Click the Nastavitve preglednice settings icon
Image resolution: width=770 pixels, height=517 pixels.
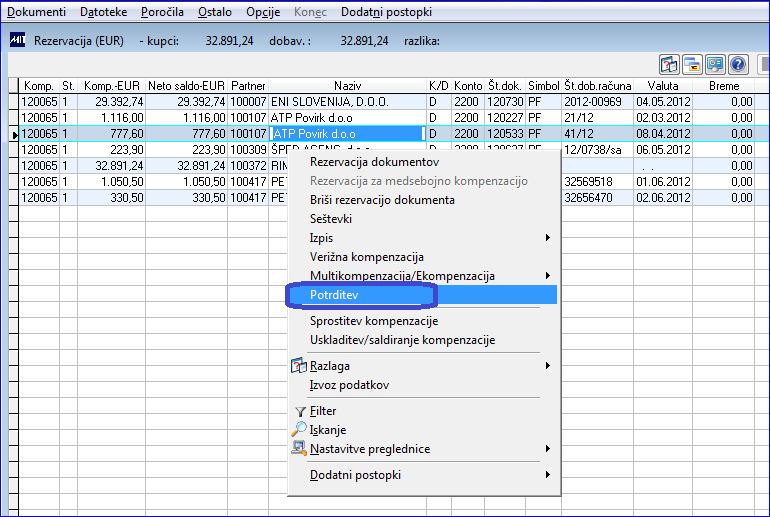tap(299, 448)
